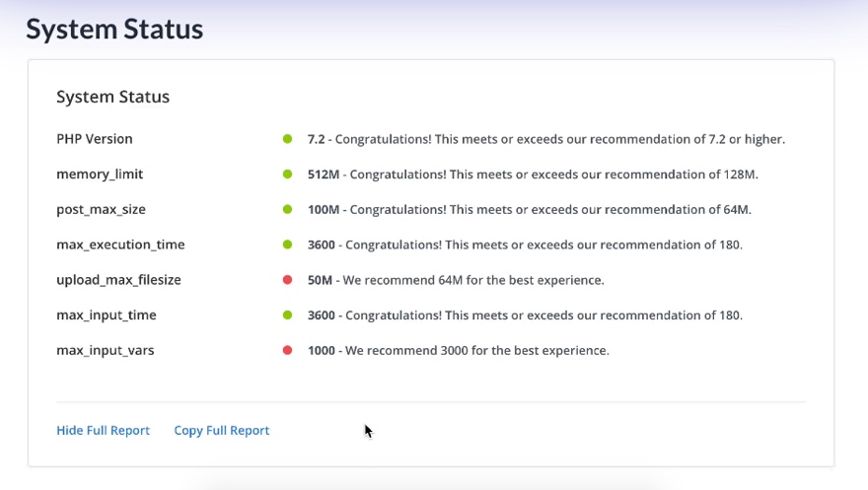Screen dimensions: 868x490
Task: Click the red warning dot for upload_max_filesize
Action: (x=288, y=280)
